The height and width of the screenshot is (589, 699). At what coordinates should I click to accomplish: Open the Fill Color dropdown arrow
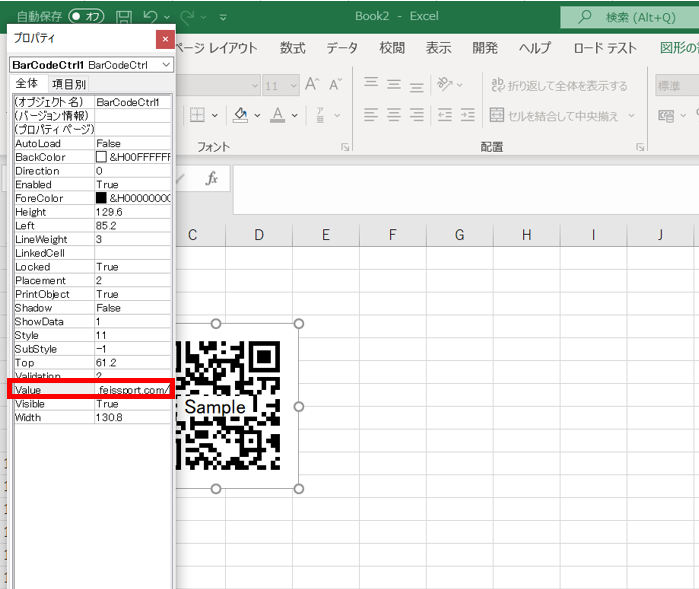[257, 115]
